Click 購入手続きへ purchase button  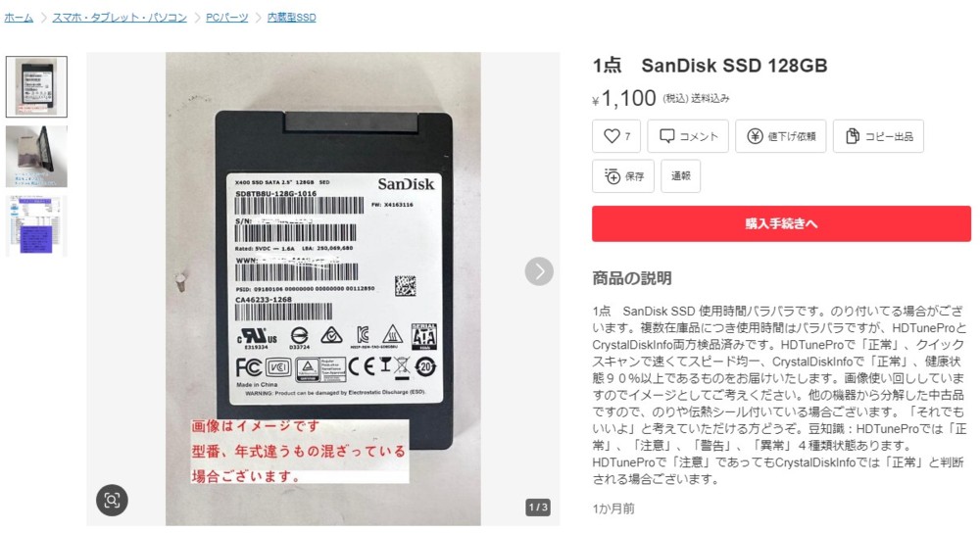[781, 223]
